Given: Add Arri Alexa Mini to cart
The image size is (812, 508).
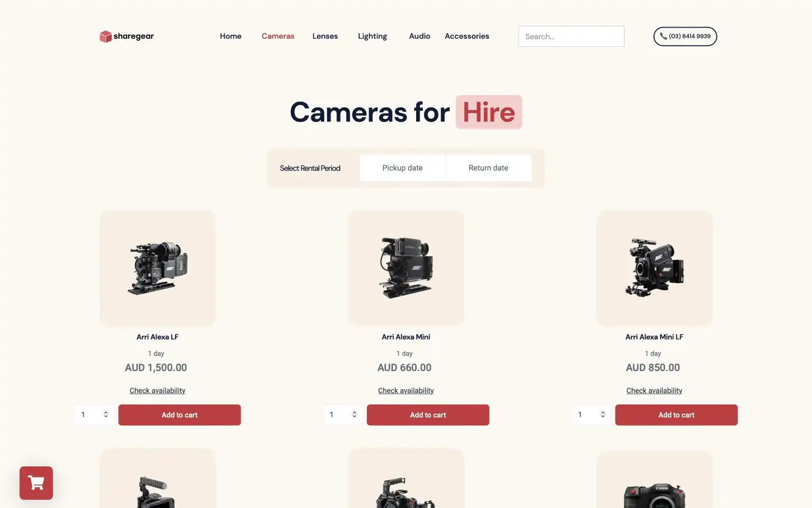Looking at the screenshot, I should click(428, 415).
